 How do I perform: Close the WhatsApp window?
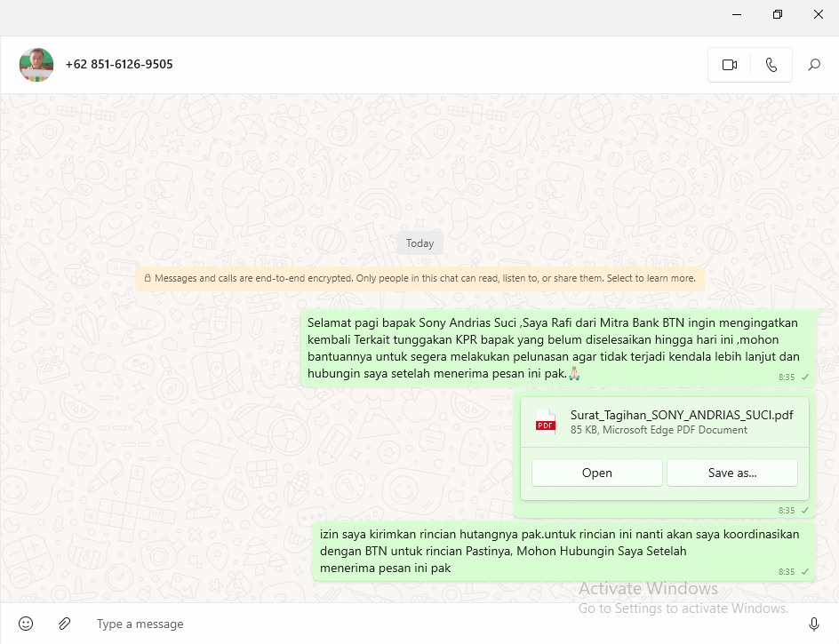[x=819, y=14]
